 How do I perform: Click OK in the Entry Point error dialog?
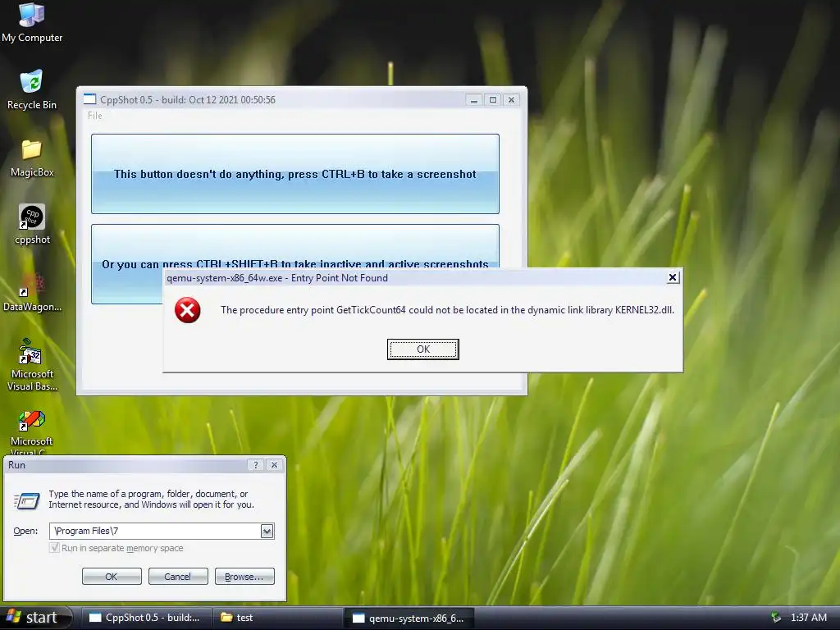pyautogui.click(x=422, y=349)
